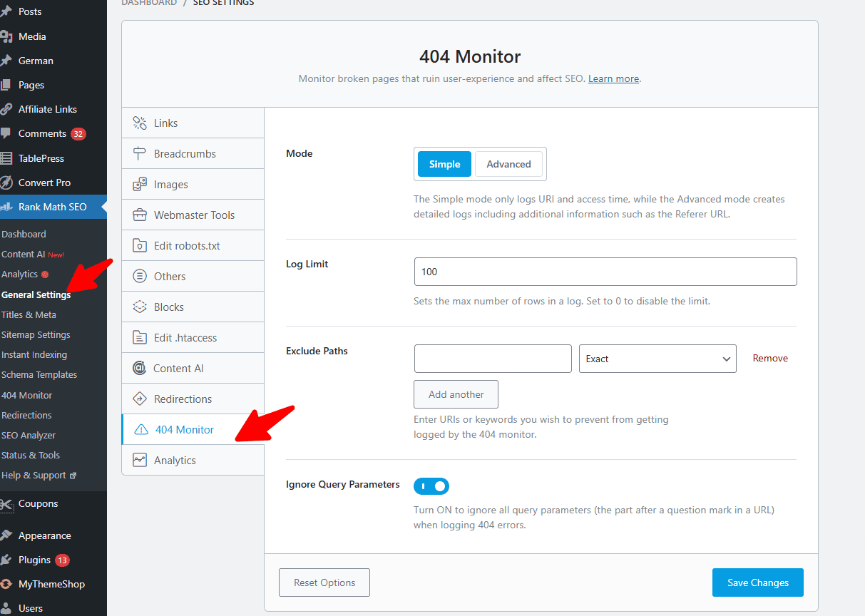Remove the exclude path row

click(x=770, y=359)
